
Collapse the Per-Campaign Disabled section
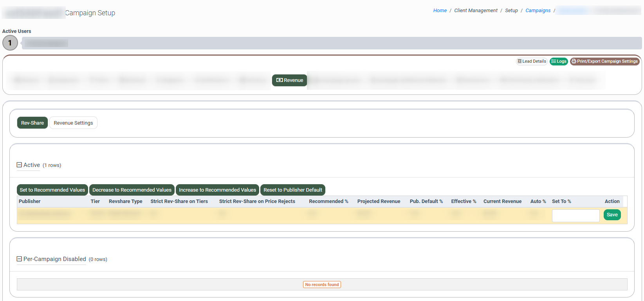pyautogui.click(x=19, y=259)
